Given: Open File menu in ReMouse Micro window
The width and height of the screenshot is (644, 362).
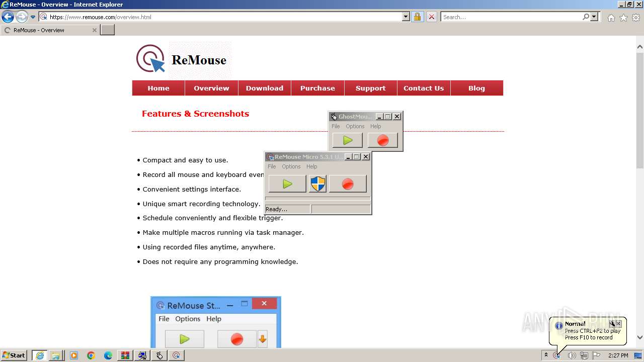Looking at the screenshot, I should click(272, 166).
